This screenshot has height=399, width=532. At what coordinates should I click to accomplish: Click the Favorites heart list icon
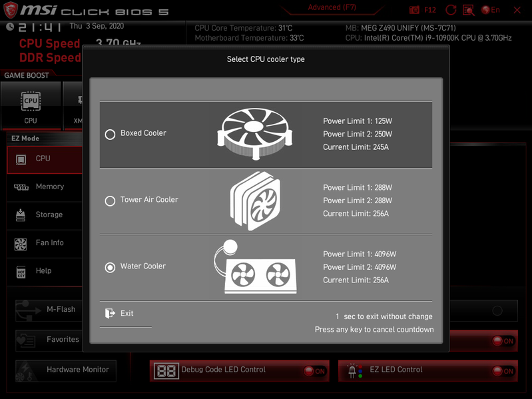[26, 340]
